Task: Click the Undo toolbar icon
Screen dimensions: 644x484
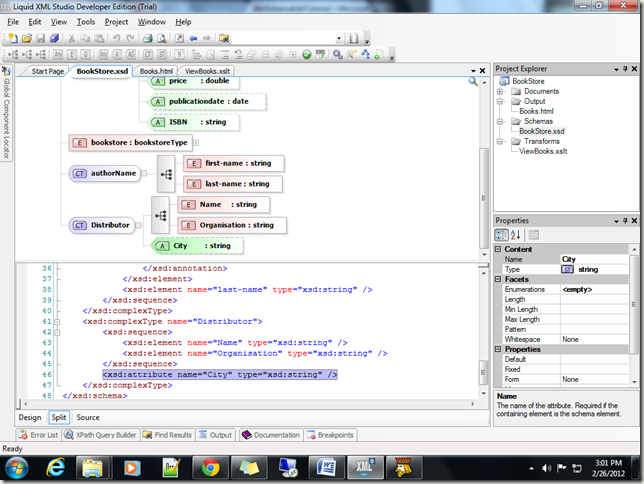Action: (x=117, y=39)
